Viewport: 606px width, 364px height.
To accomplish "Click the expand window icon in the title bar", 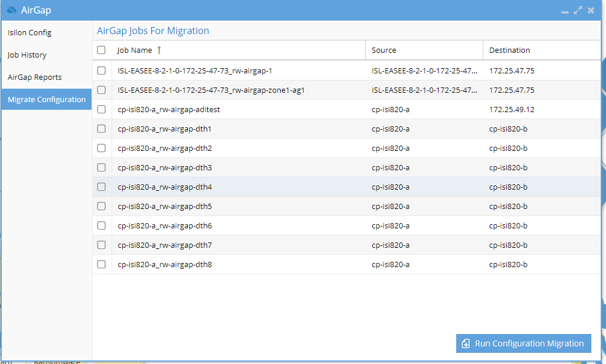I will point(578,10).
